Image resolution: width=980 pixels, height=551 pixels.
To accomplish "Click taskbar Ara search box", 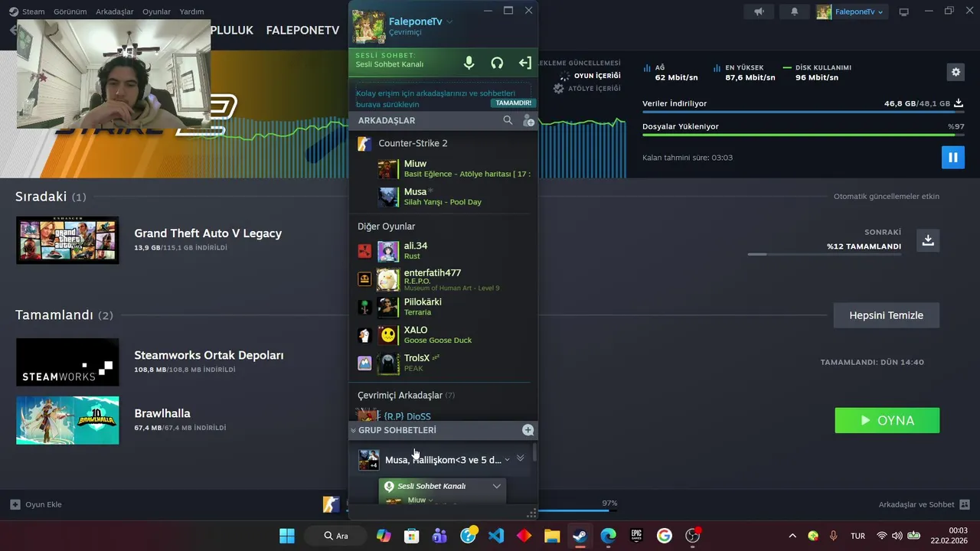I will tap(336, 536).
